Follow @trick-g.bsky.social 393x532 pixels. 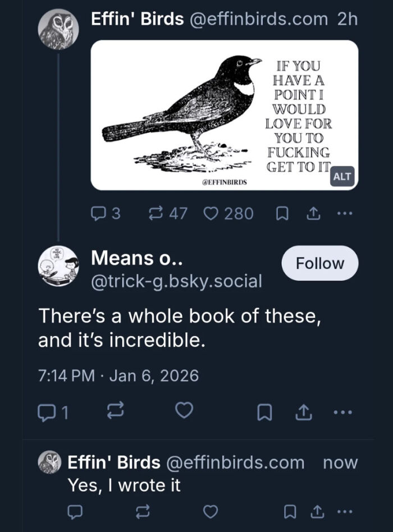click(319, 263)
